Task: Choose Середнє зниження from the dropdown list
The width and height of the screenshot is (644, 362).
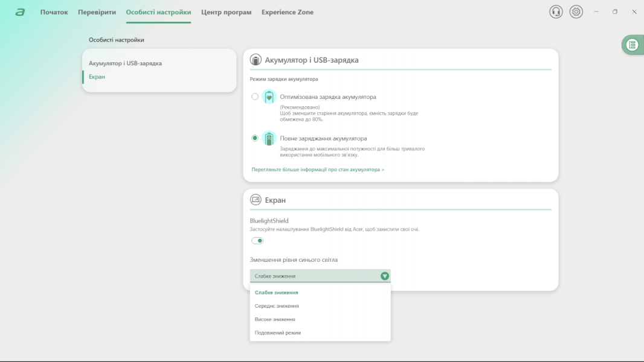Action: coord(277,306)
